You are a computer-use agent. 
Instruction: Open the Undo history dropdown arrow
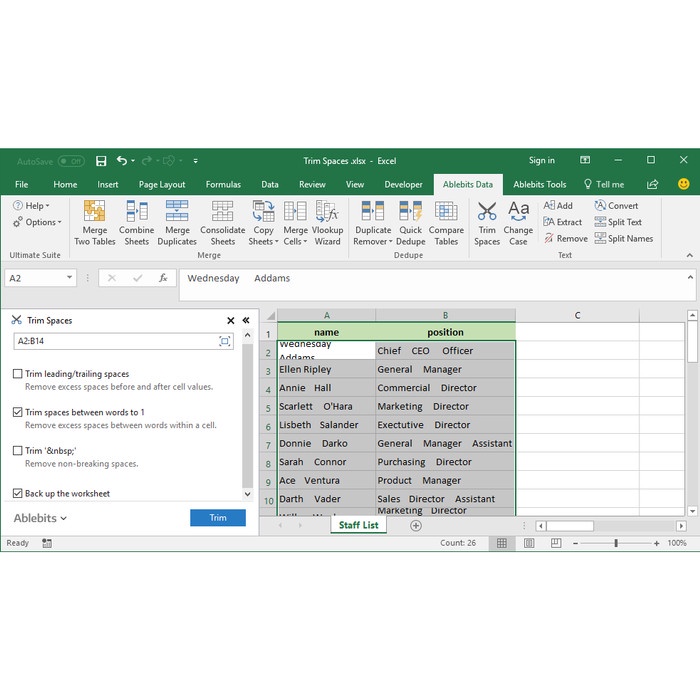(133, 161)
